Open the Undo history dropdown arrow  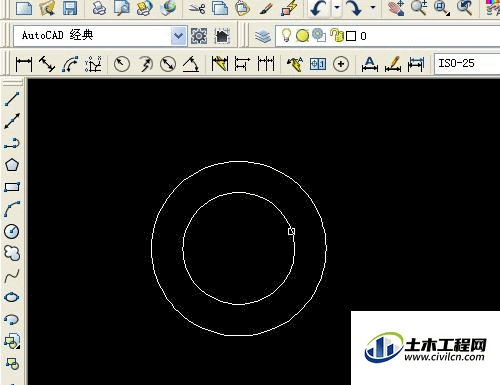(x=337, y=7)
